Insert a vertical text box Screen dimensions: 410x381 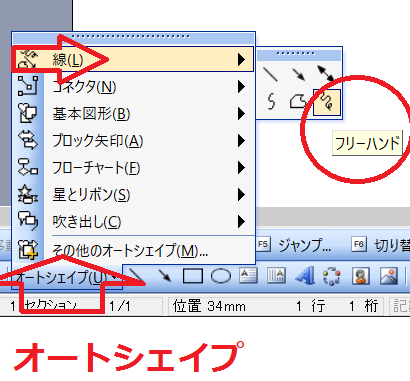point(276,276)
